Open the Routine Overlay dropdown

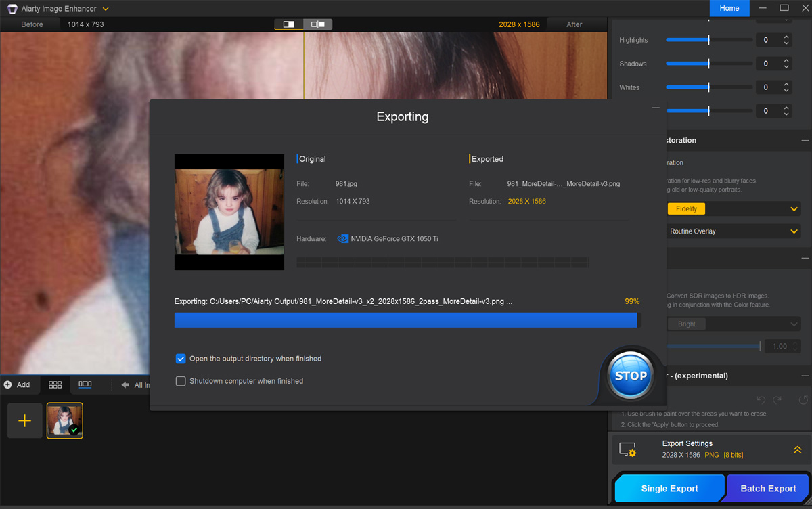(x=733, y=231)
